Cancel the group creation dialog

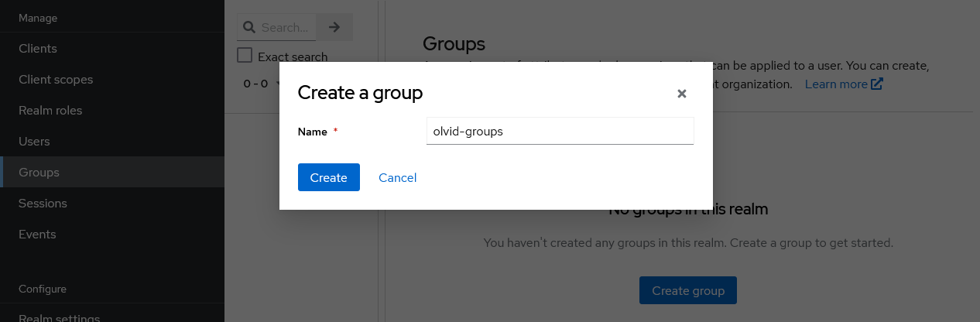[398, 177]
